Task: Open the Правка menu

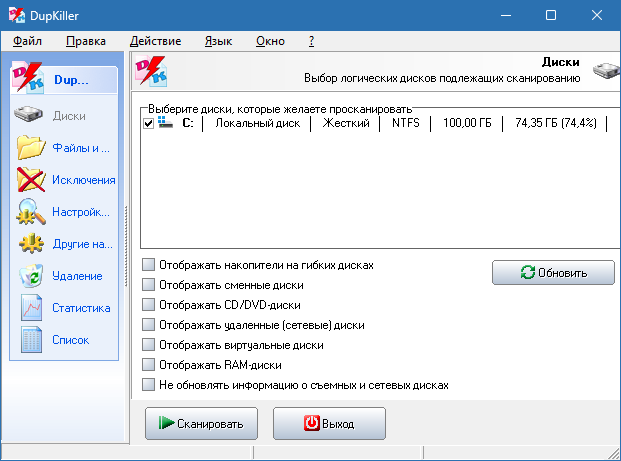Action: [x=86, y=41]
